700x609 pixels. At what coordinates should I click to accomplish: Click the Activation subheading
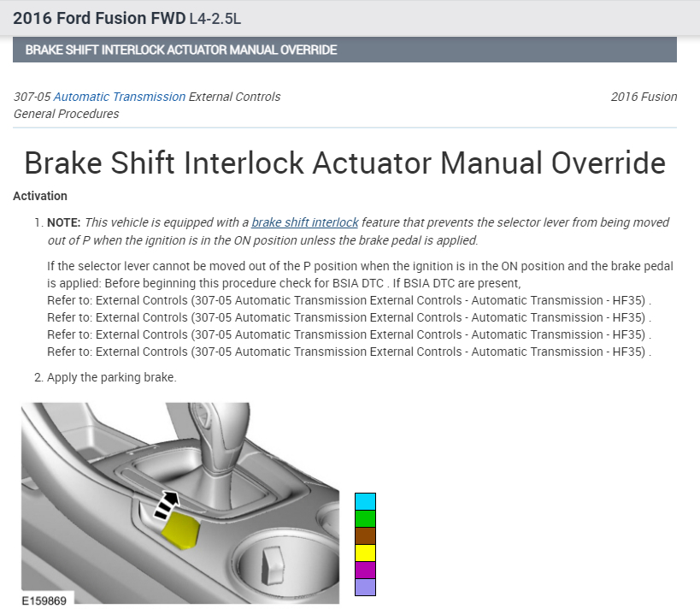(x=40, y=196)
